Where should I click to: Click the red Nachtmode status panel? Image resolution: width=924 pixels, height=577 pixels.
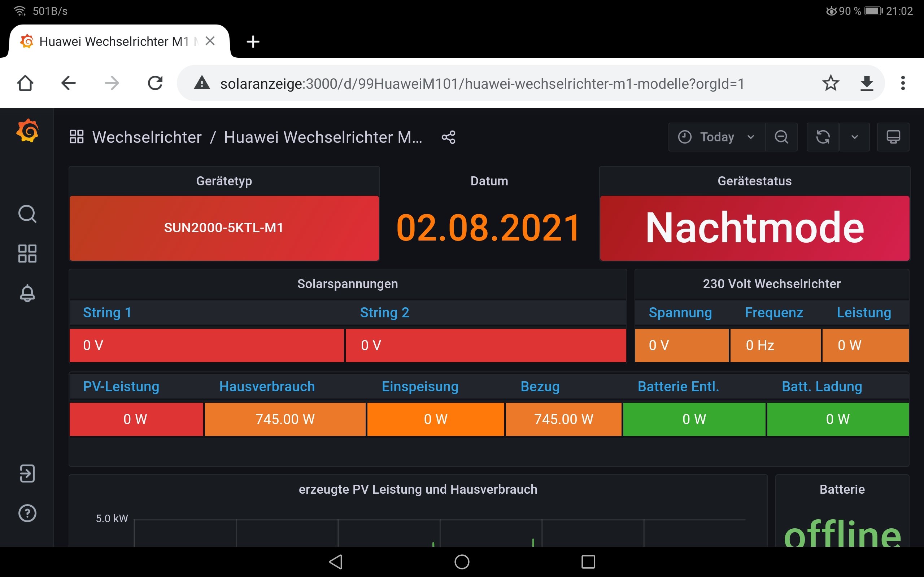coord(754,228)
